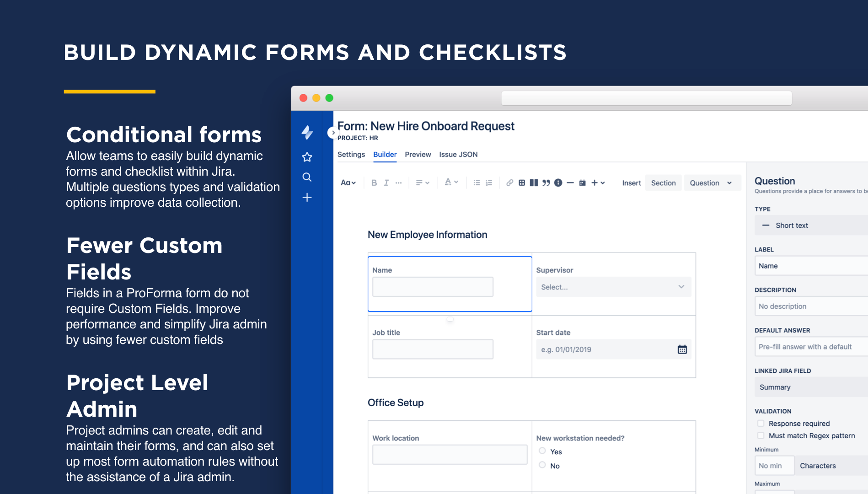Open the Aa text style dropdown
The height and width of the screenshot is (494, 868).
tap(348, 183)
